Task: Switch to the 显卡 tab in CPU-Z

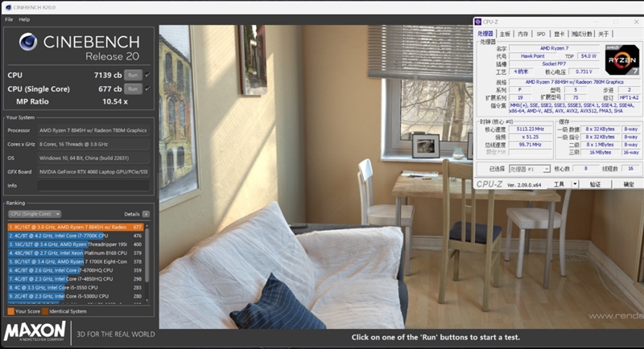Action: point(559,34)
